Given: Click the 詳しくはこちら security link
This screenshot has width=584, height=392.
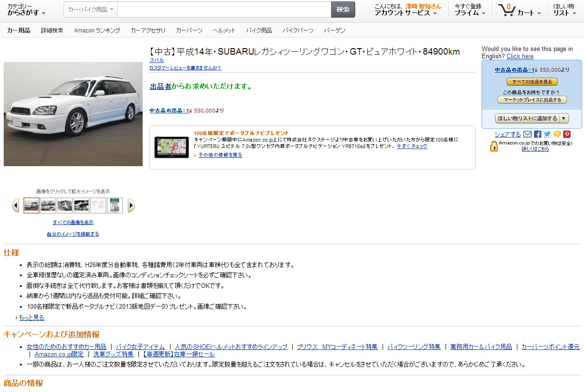Looking at the screenshot, I should (x=535, y=149).
